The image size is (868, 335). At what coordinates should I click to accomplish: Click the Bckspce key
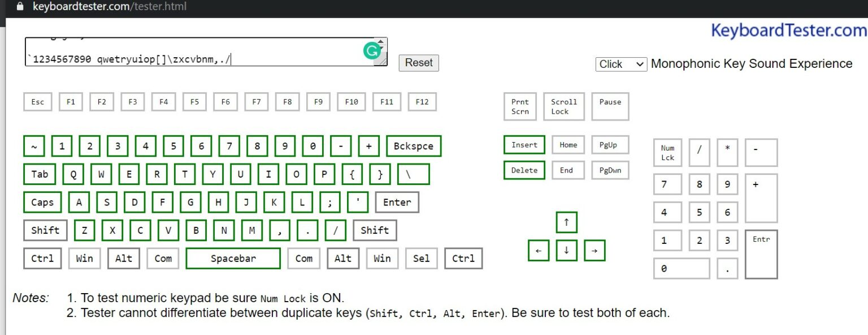[x=414, y=146]
